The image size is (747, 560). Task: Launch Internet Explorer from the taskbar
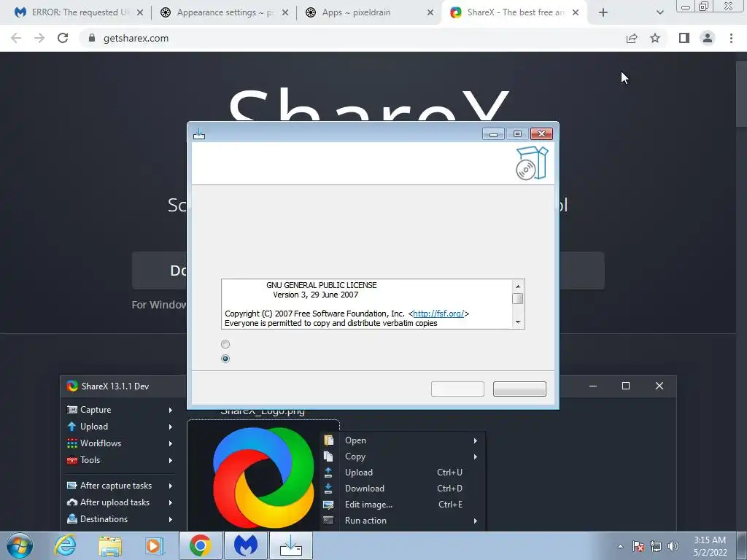[65, 545]
